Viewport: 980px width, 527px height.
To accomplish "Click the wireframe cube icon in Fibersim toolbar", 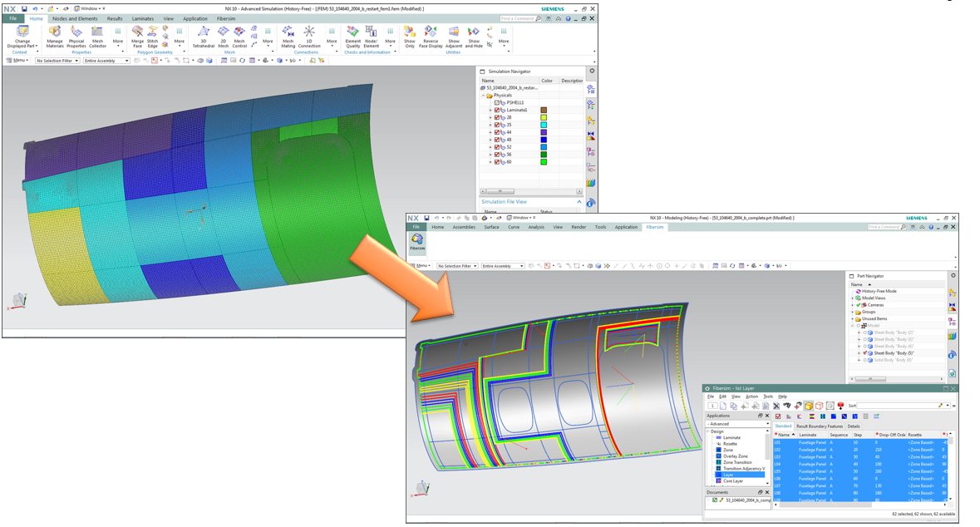I will 820,406.
